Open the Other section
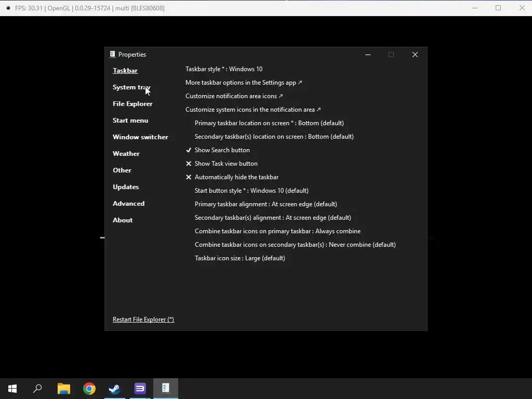The width and height of the screenshot is (532, 399). 122,170
